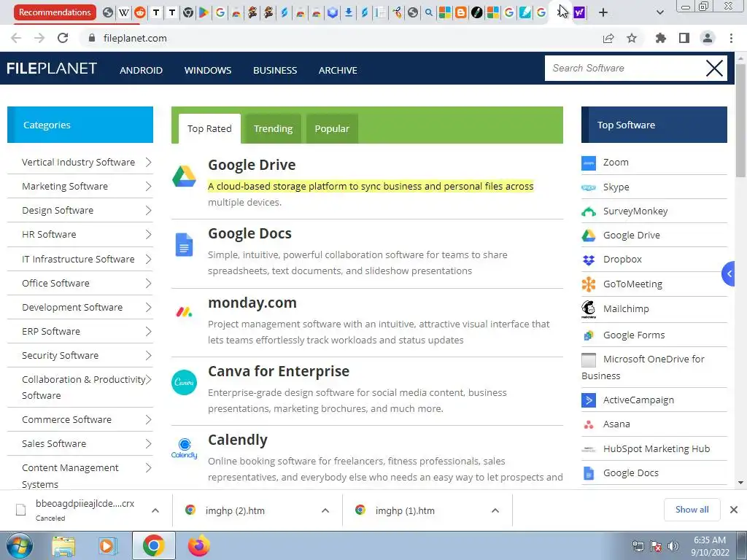Expand IT Infrastructure Software category arrow
This screenshot has height=560, width=747.
tap(148, 259)
